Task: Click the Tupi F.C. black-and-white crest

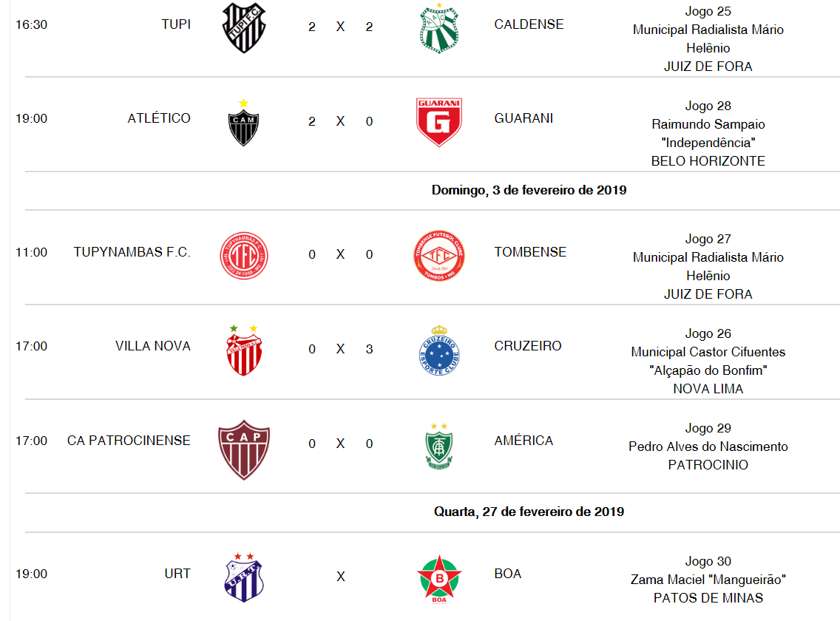Action: pyautogui.click(x=244, y=27)
